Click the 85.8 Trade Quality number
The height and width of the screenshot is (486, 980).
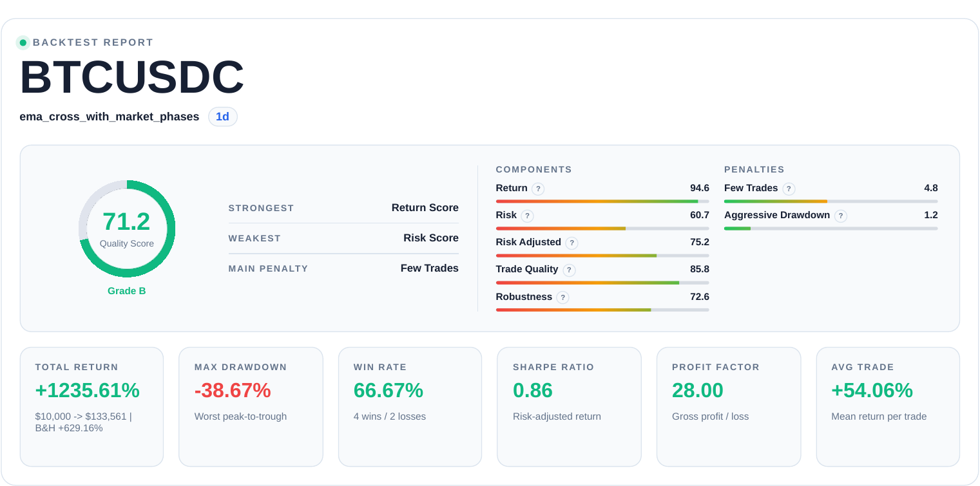tap(700, 269)
